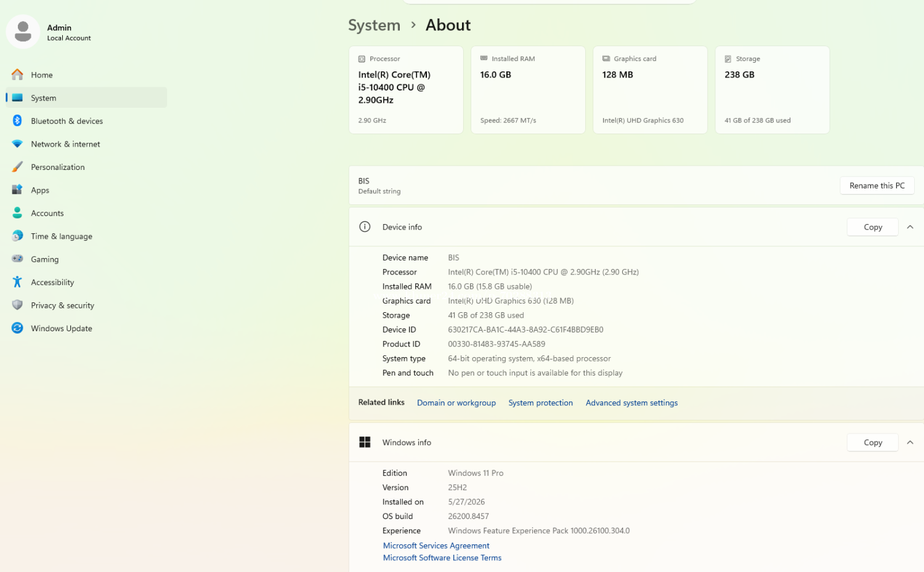Navigate to Accounts settings
Screen dimensions: 924x572
(x=86, y=213)
